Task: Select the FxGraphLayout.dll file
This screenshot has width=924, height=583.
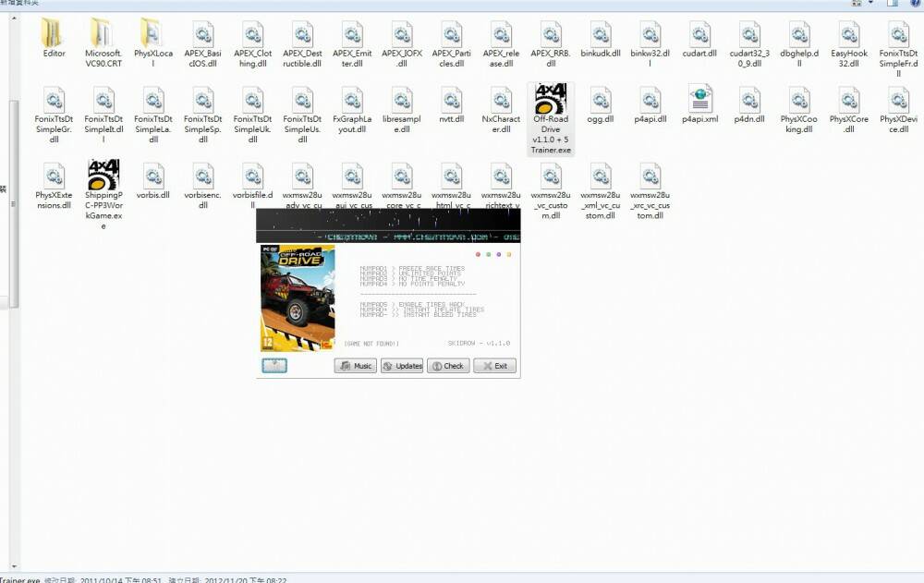Action: click(x=352, y=108)
